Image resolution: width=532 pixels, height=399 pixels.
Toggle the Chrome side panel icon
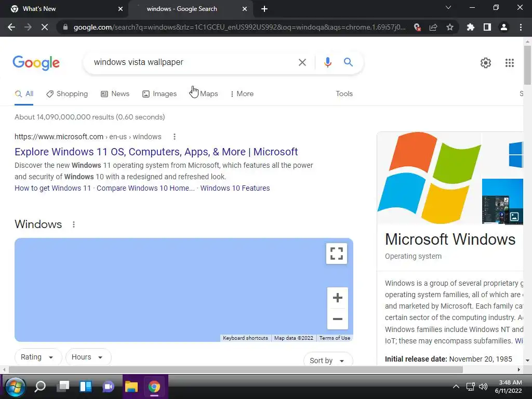[x=487, y=27]
